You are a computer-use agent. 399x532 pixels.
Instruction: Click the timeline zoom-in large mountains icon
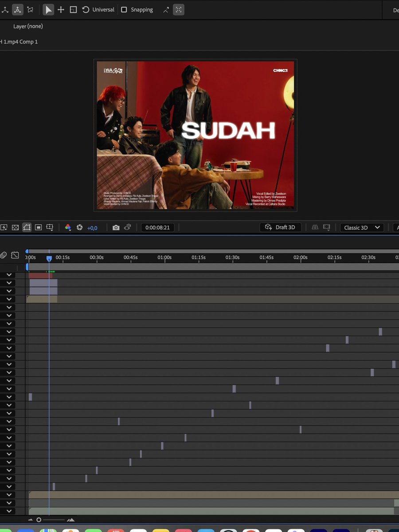[70, 520]
